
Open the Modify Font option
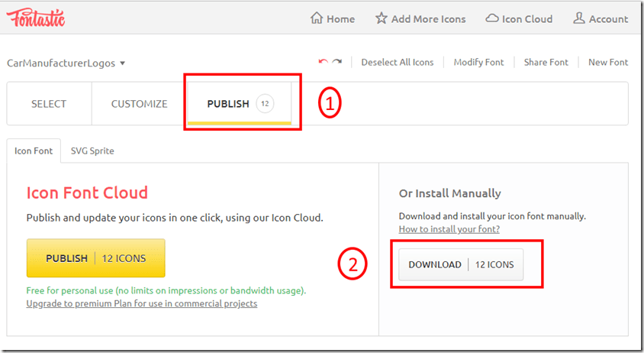coord(478,63)
